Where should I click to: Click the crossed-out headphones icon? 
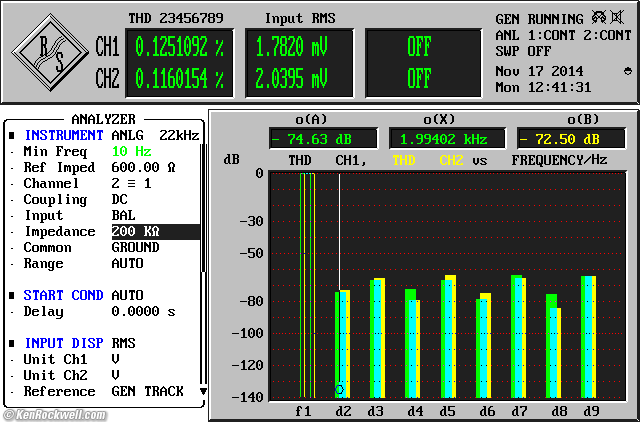[x=599, y=18]
